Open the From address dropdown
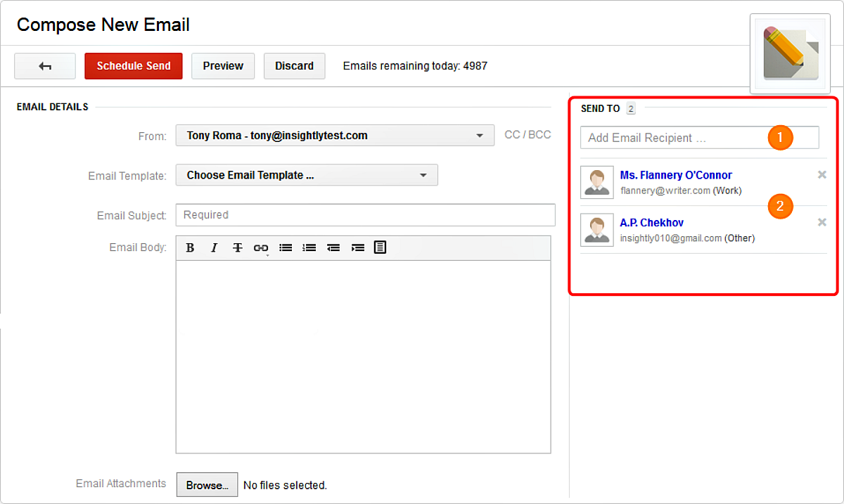Image resolution: width=844 pixels, height=504 pixels. click(481, 136)
